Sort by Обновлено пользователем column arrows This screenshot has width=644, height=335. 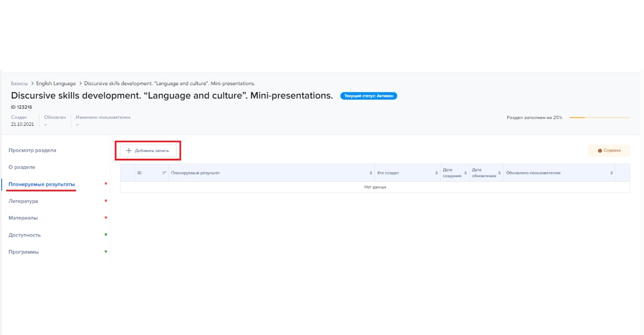coord(612,173)
